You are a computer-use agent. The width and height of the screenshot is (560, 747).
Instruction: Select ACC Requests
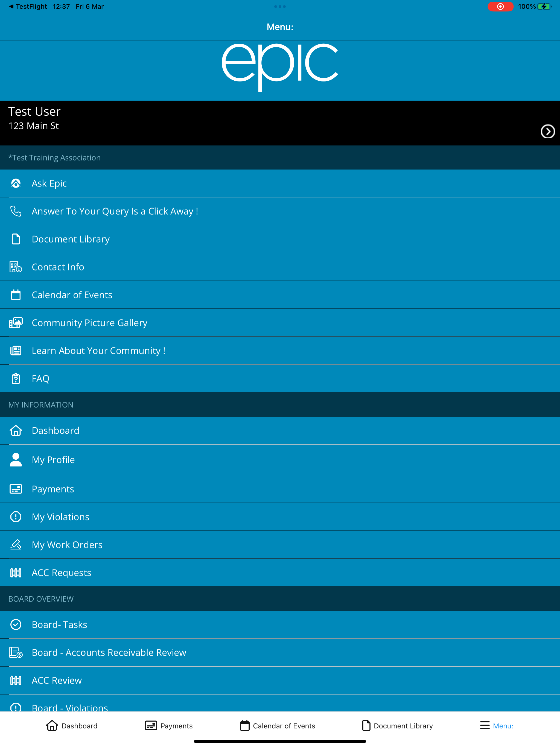280,573
